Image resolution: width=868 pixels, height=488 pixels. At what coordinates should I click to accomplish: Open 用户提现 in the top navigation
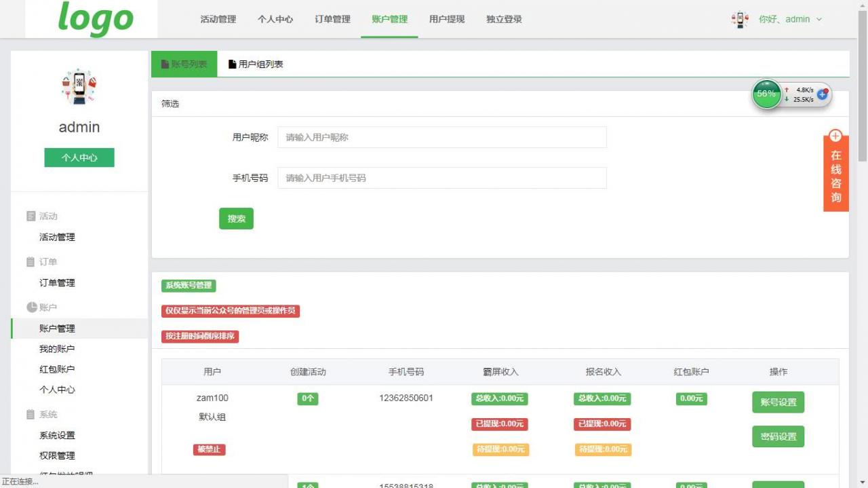tap(446, 20)
